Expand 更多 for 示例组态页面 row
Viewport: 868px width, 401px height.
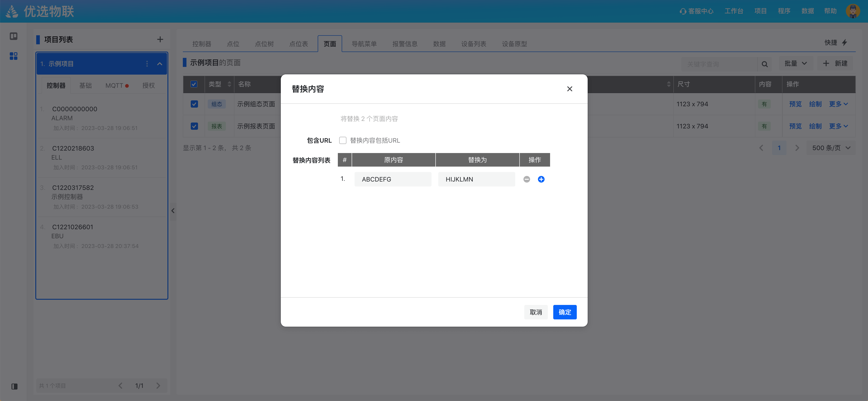838,104
